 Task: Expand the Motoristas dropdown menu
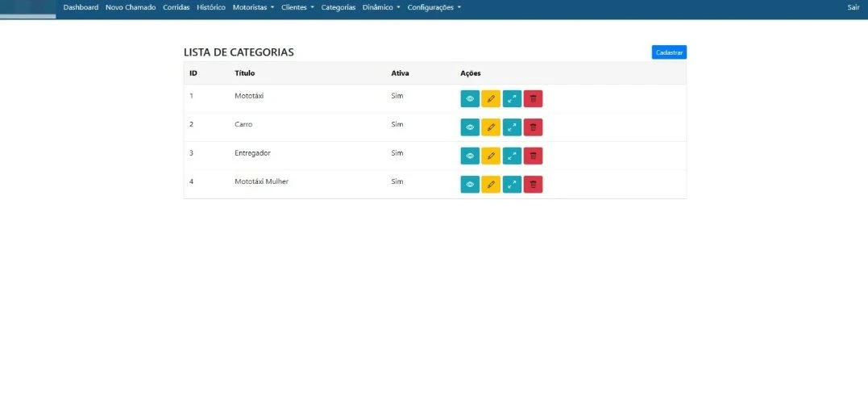coord(253,7)
